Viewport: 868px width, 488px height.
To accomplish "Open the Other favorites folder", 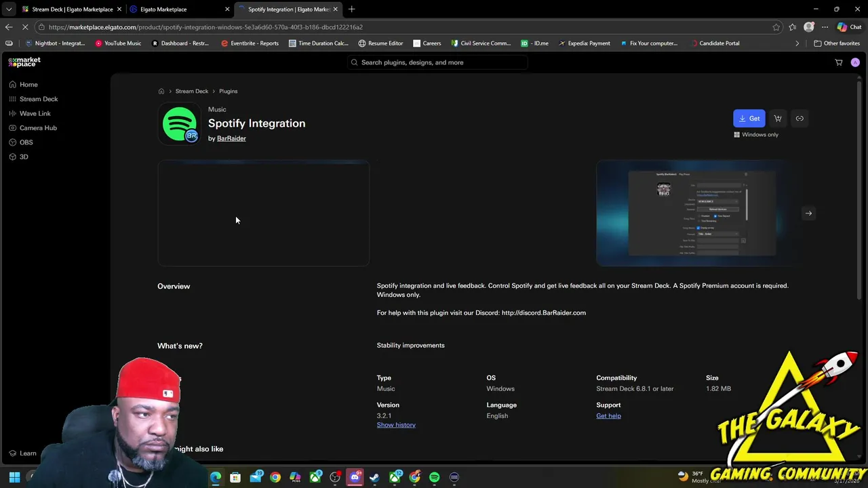I will coord(837,43).
